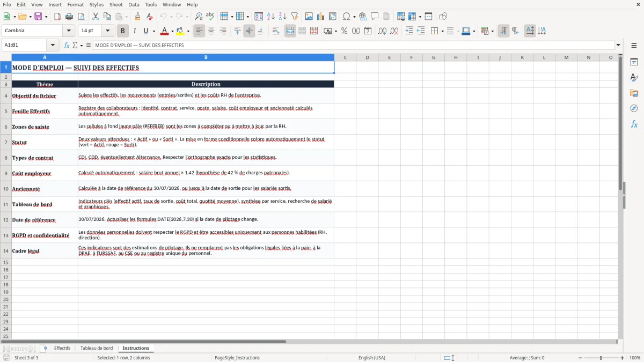Adjust the zoom slider handle
This screenshot has width=644, height=362.
(x=601, y=358)
